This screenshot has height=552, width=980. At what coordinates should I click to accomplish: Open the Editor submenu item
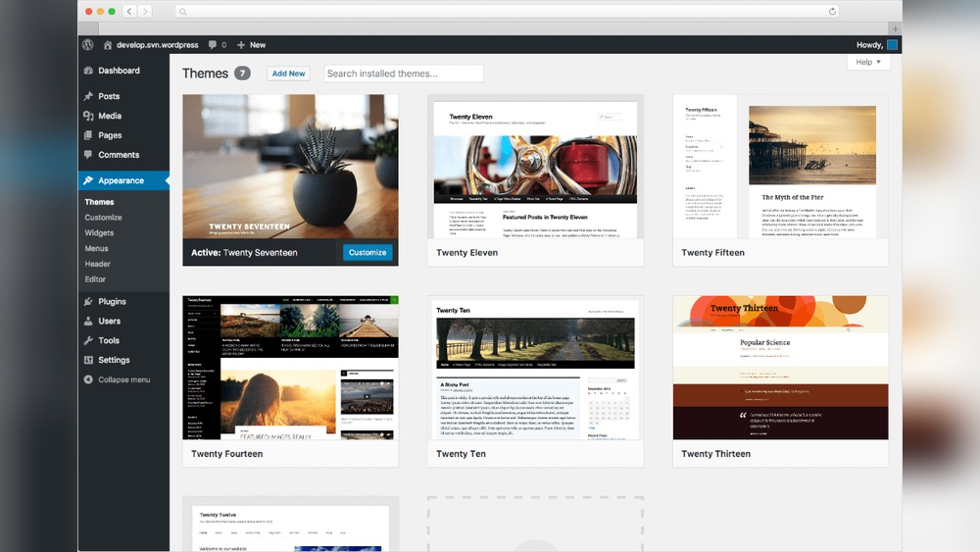coord(95,279)
